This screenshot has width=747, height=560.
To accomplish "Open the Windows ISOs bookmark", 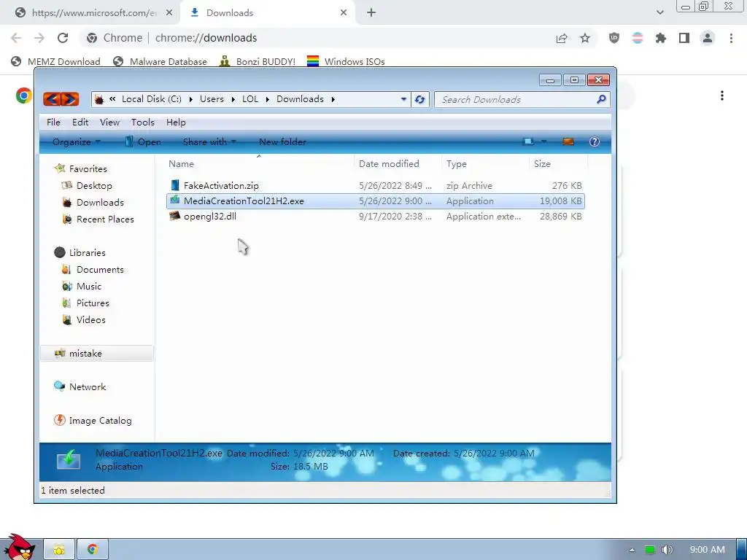I will click(346, 61).
